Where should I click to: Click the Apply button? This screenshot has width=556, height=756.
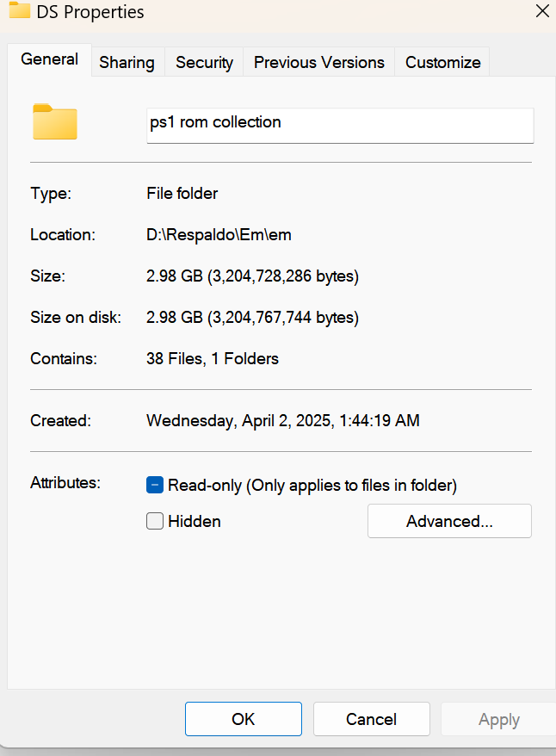coord(498,719)
